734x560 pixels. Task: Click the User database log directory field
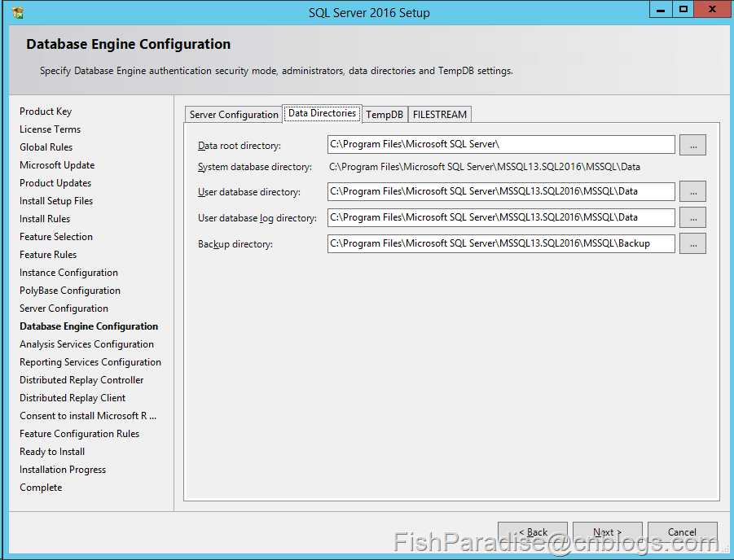[501, 217]
